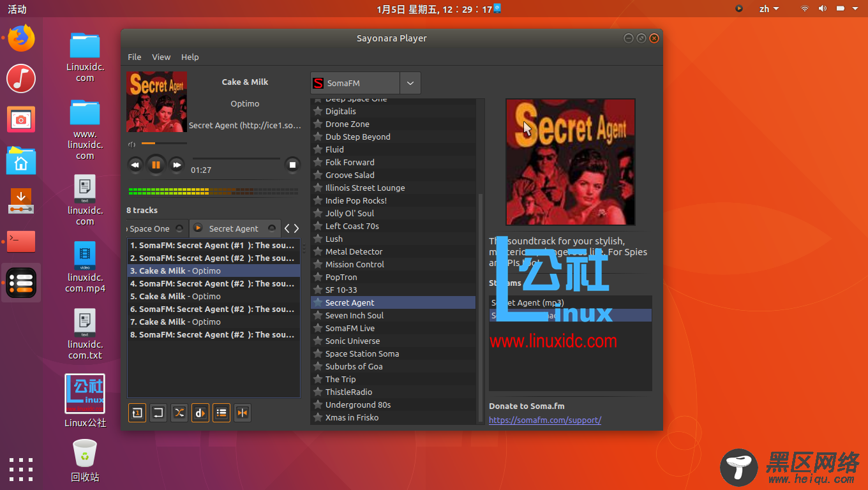Viewport: 868px width, 490px height.
Task: Open Firefox from the dock
Action: (x=21, y=38)
